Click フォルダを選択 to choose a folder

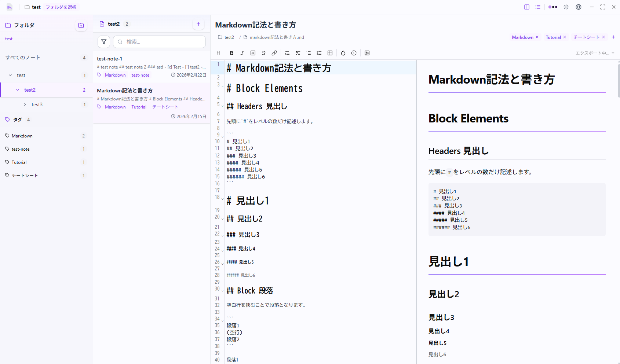61,7
